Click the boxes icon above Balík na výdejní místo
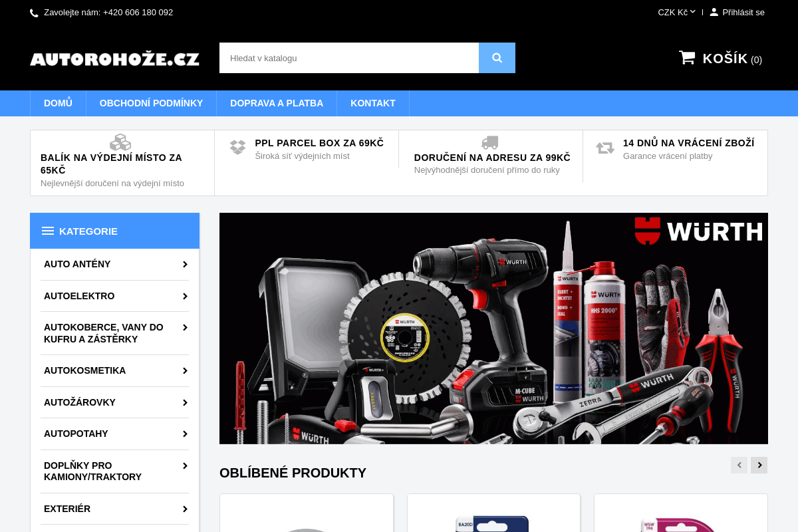The image size is (798, 532). coord(120,142)
